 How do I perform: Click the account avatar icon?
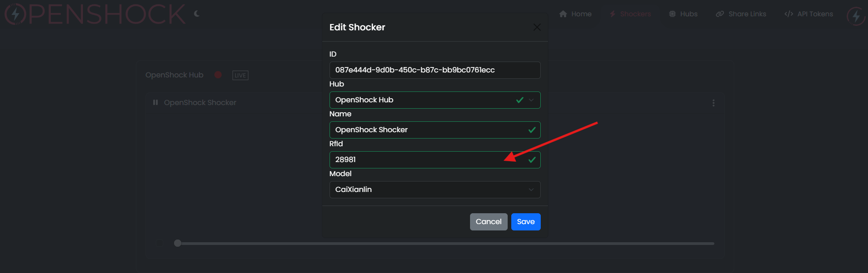[x=856, y=15]
